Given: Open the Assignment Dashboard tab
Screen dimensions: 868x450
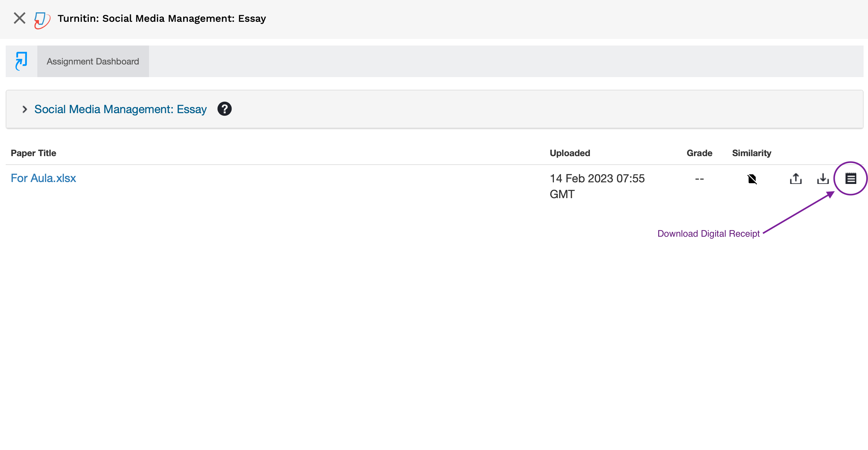Looking at the screenshot, I should click(x=93, y=61).
